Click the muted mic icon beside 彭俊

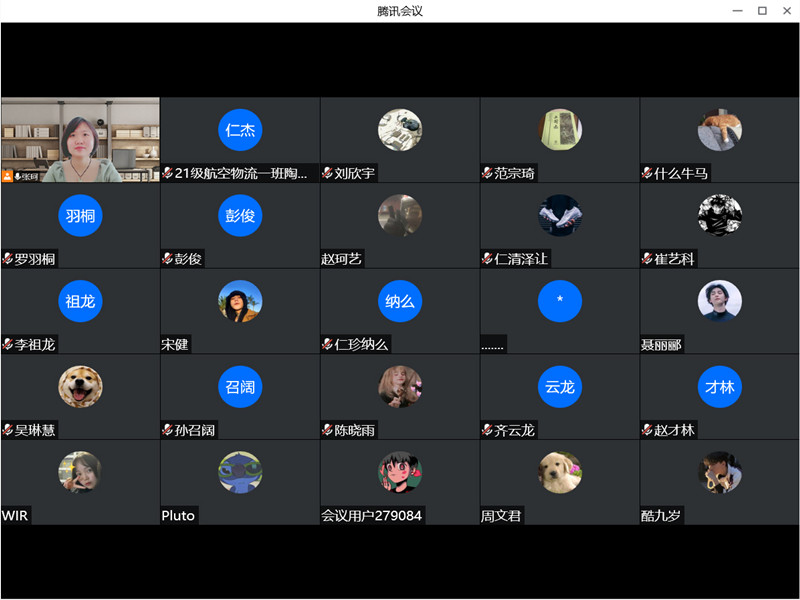click(x=168, y=260)
